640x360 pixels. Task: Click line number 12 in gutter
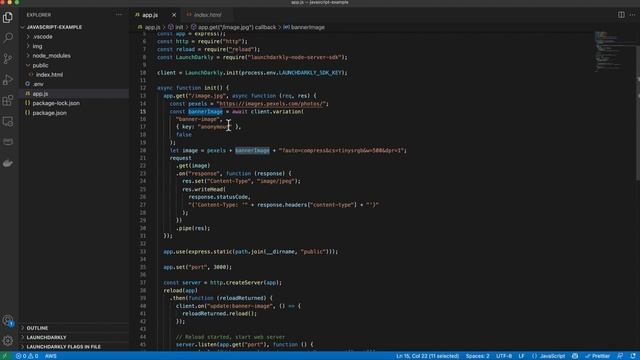point(143,88)
